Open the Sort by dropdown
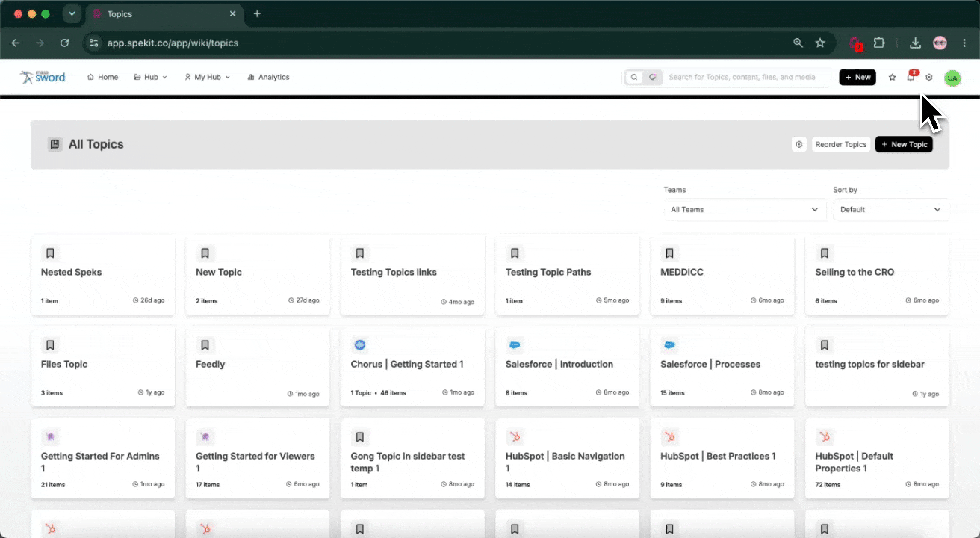Screen dimensions: 980x538 tap(890, 210)
